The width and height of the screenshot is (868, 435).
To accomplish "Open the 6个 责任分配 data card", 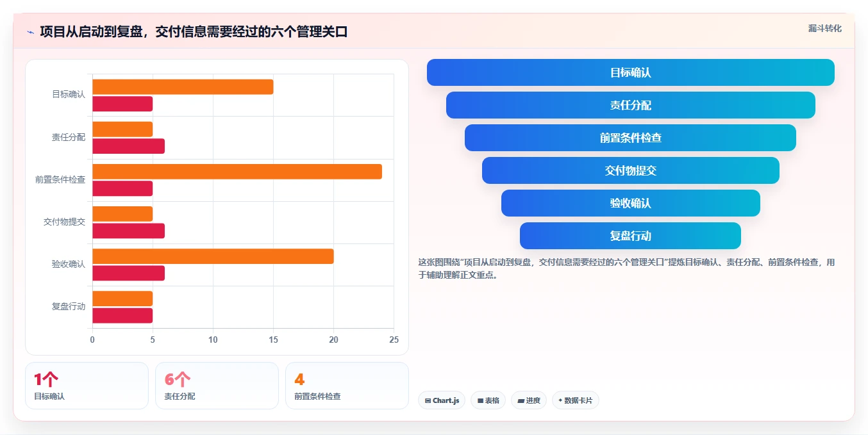I will point(217,386).
